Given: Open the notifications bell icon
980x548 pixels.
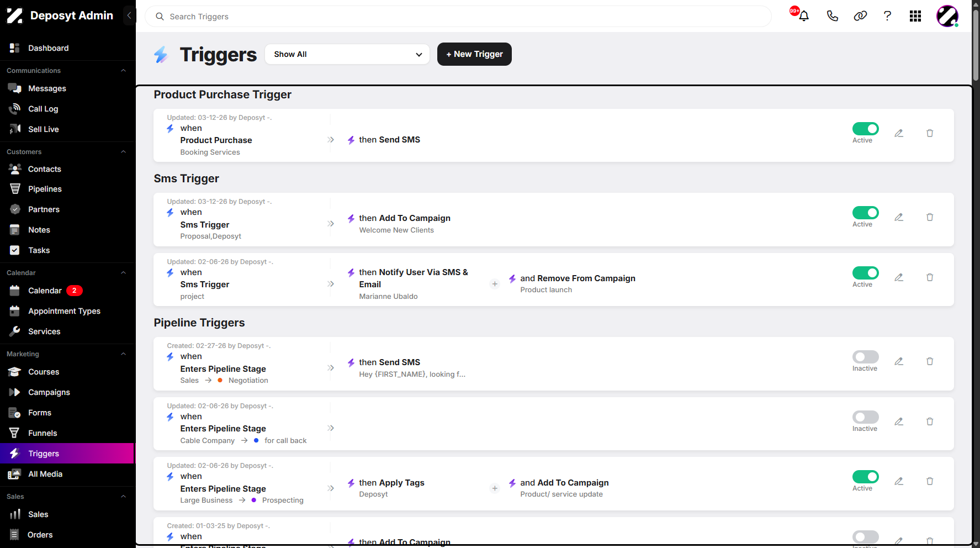Looking at the screenshot, I should click(x=803, y=16).
